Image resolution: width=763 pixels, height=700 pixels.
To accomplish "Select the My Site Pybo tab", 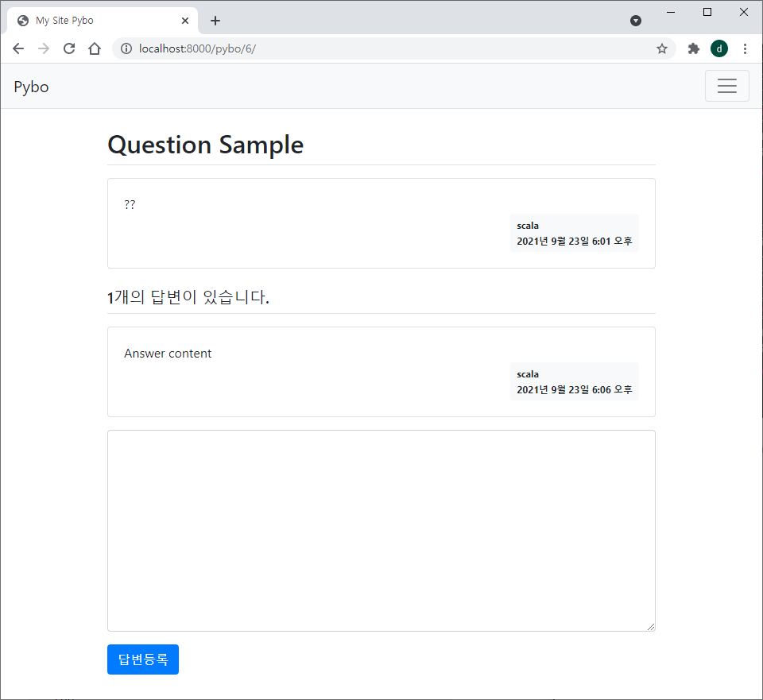I will (103, 21).
